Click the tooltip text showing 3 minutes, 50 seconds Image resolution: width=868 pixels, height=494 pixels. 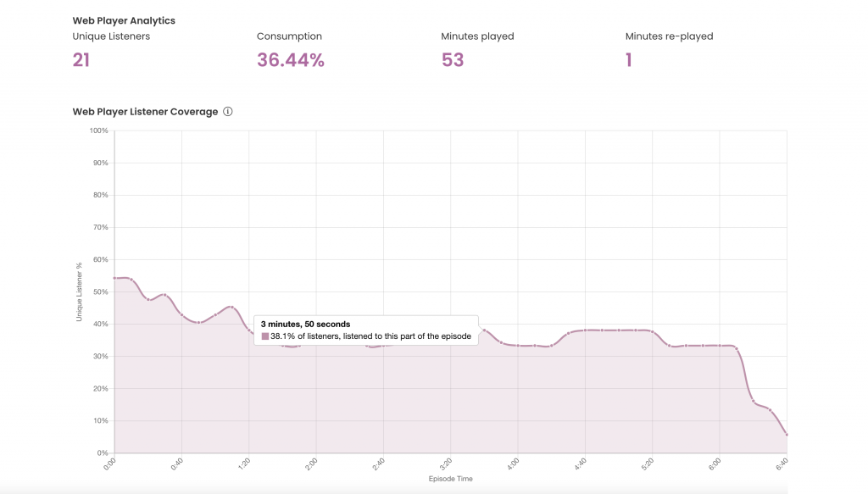click(303, 324)
